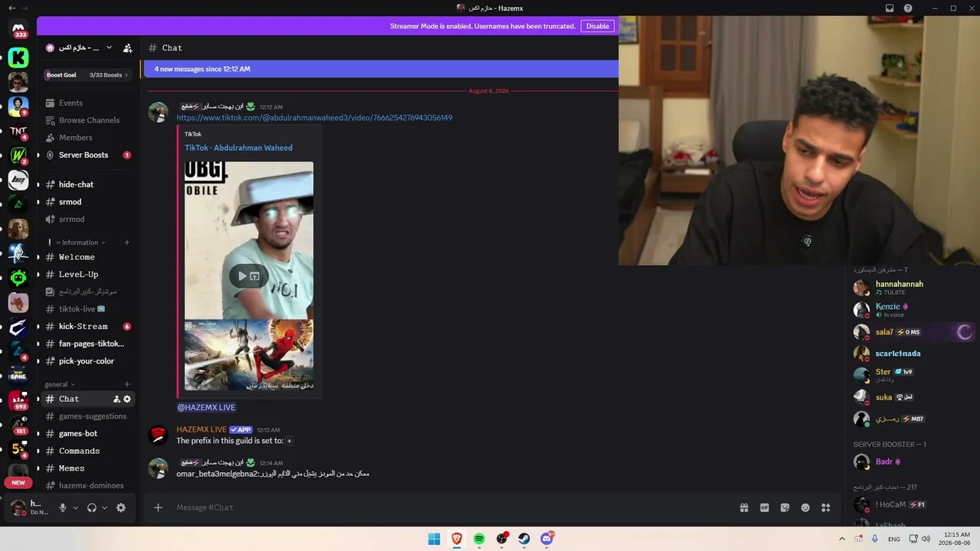Open the sticker picker
The width and height of the screenshot is (980, 551).
785,507
